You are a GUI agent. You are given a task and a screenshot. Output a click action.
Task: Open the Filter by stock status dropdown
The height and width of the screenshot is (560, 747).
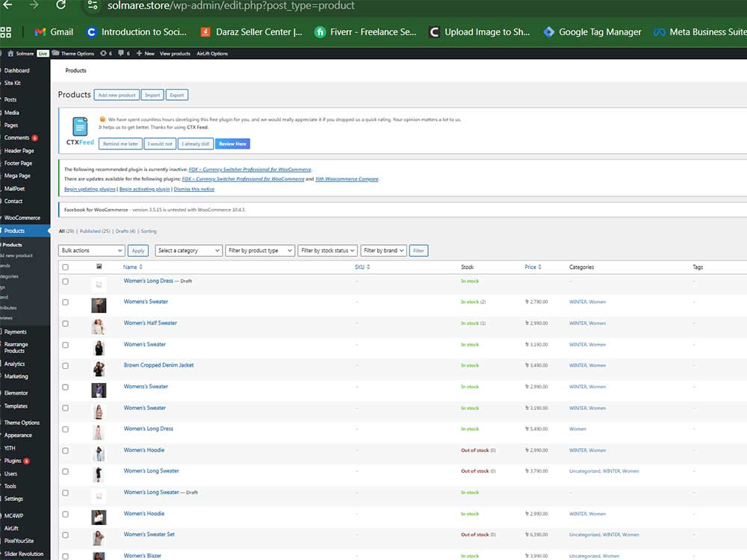click(328, 250)
